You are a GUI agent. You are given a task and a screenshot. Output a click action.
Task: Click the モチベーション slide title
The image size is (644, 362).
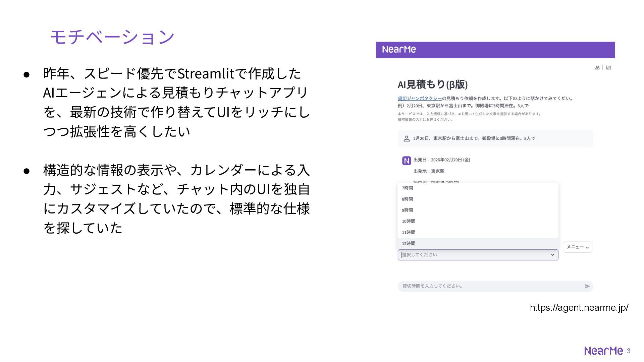click(112, 37)
